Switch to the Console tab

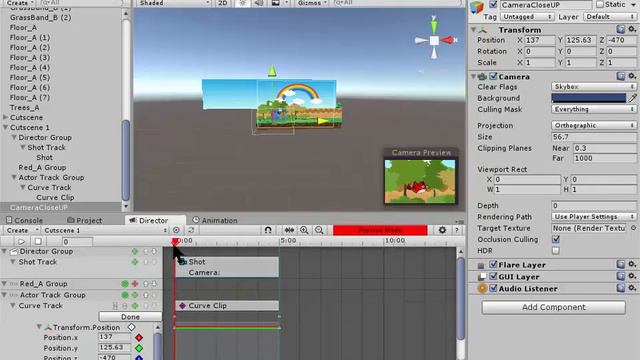[24, 220]
